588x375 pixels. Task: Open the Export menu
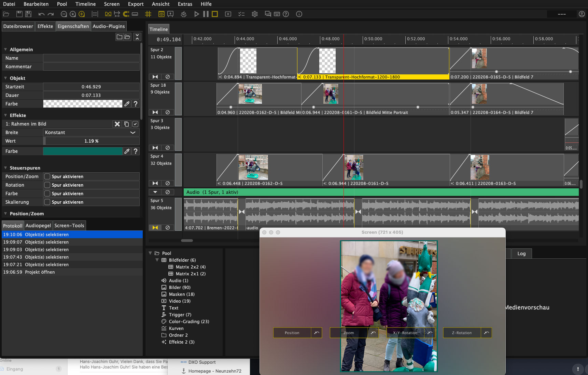136,4
